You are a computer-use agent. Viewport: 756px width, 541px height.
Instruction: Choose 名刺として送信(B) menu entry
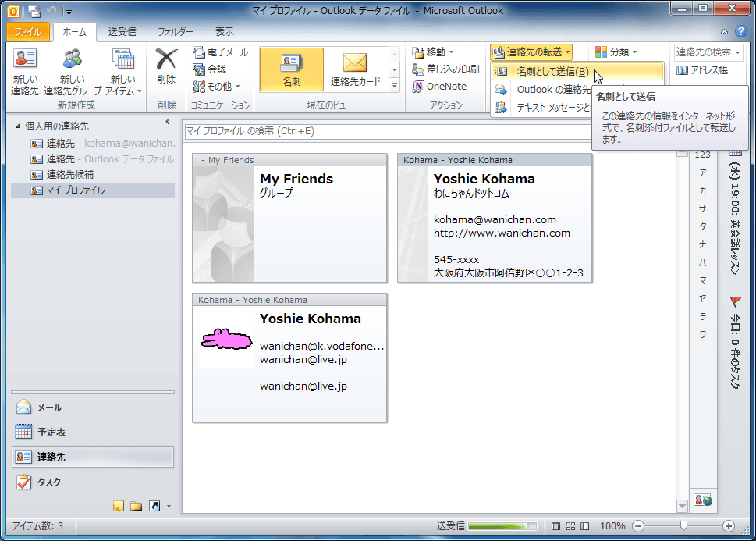577,72
